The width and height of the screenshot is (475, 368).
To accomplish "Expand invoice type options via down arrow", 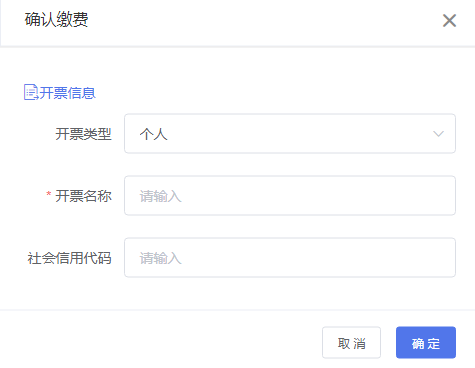I will (x=438, y=134).
